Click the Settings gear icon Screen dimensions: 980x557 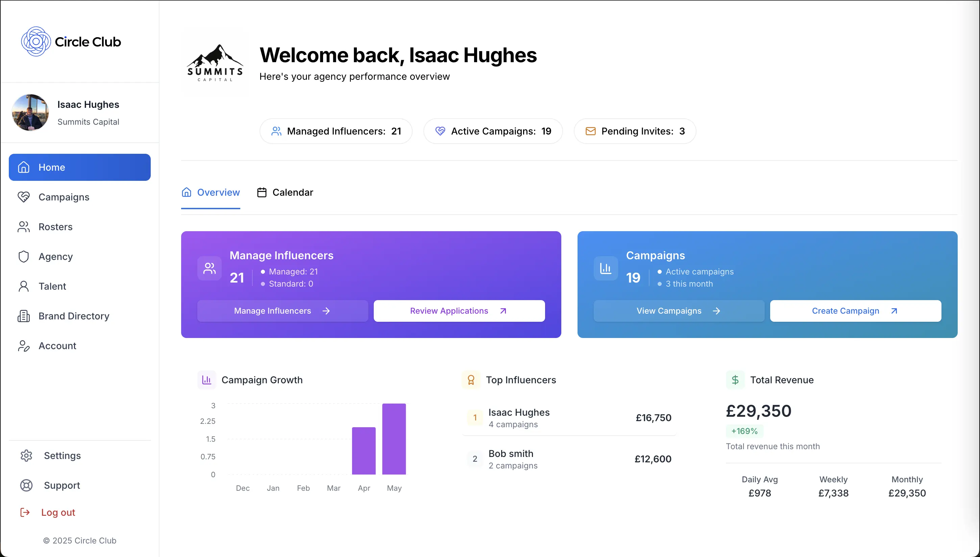tap(26, 456)
